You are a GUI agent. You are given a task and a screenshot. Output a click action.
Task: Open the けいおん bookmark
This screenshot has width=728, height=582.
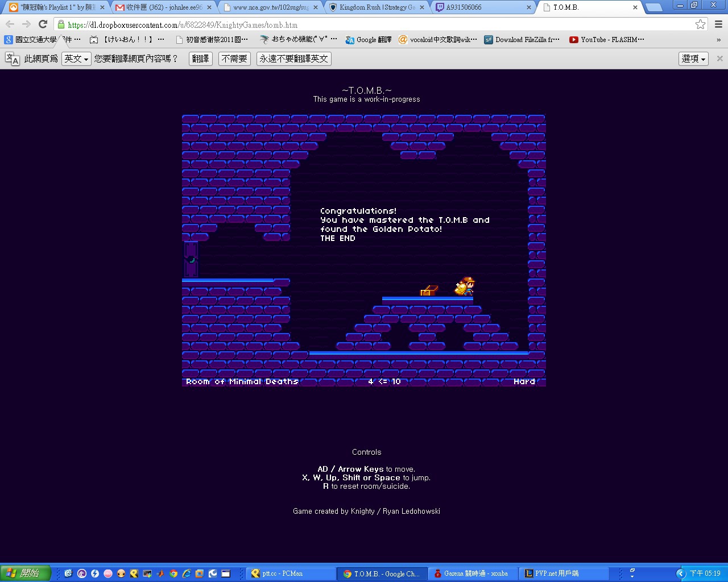point(127,40)
